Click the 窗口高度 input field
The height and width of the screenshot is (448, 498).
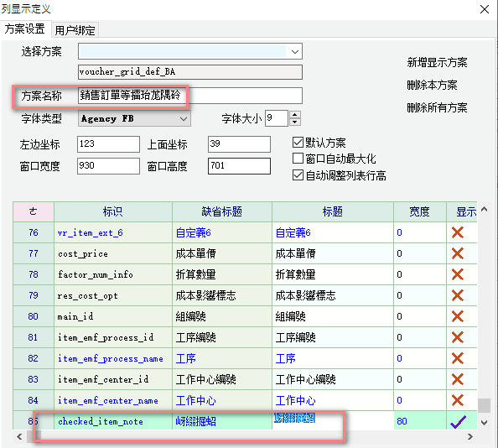click(239, 166)
